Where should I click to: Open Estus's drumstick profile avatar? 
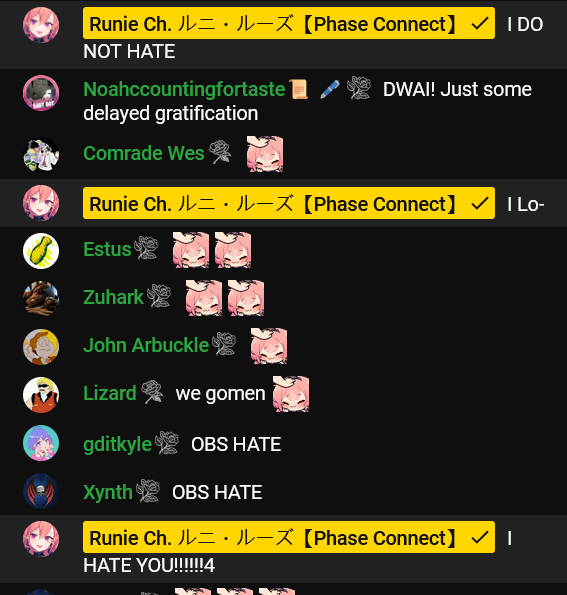(41, 251)
